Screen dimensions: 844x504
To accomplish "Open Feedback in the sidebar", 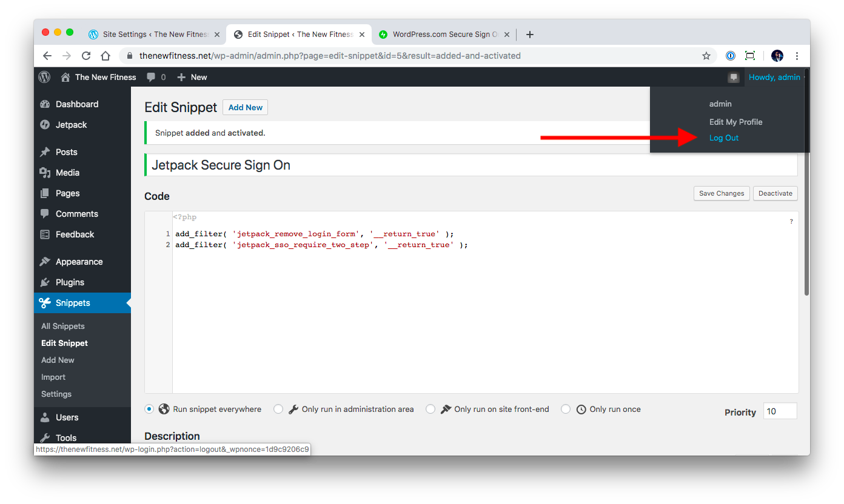I will pos(82,234).
